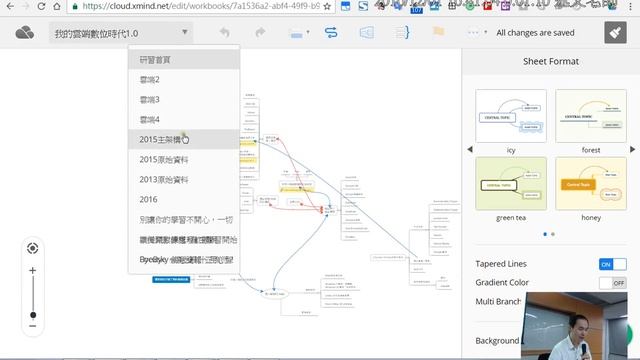This screenshot has width=640, height=360.
Task: Click the yellow marker flag icon
Action: point(438,31)
